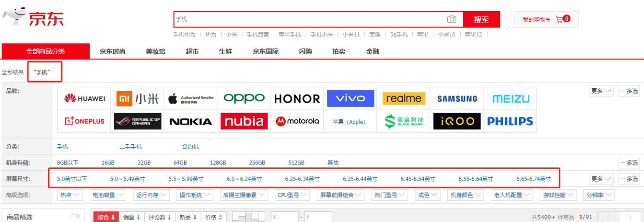The image size is (644, 222).
Task: Open the 成色 dropdown
Action: click(x=428, y=195)
